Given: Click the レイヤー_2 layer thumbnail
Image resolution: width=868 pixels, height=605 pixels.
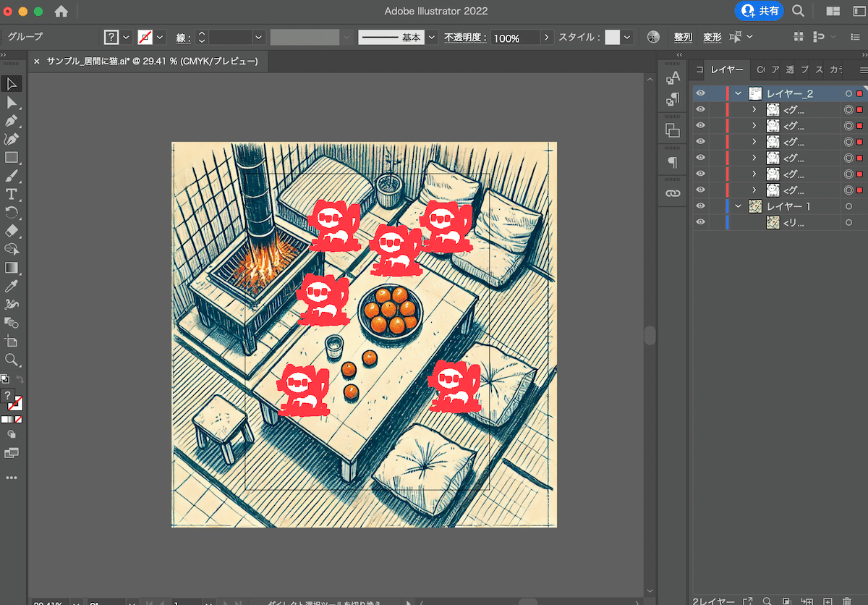Looking at the screenshot, I should 756,93.
